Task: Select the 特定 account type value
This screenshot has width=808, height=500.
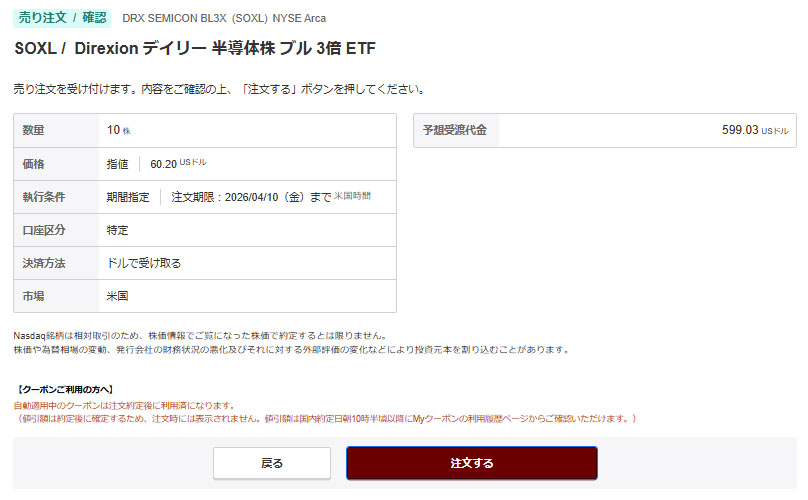Action: click(x=118, y=230)
